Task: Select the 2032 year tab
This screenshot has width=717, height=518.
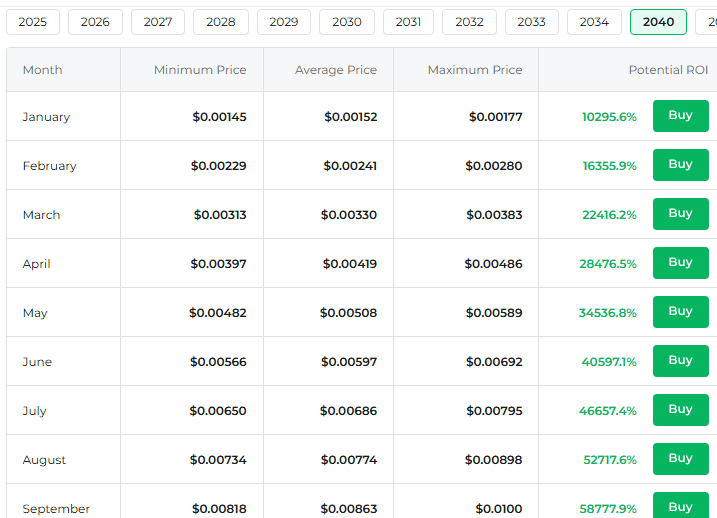Action: (x=469, y=22)
